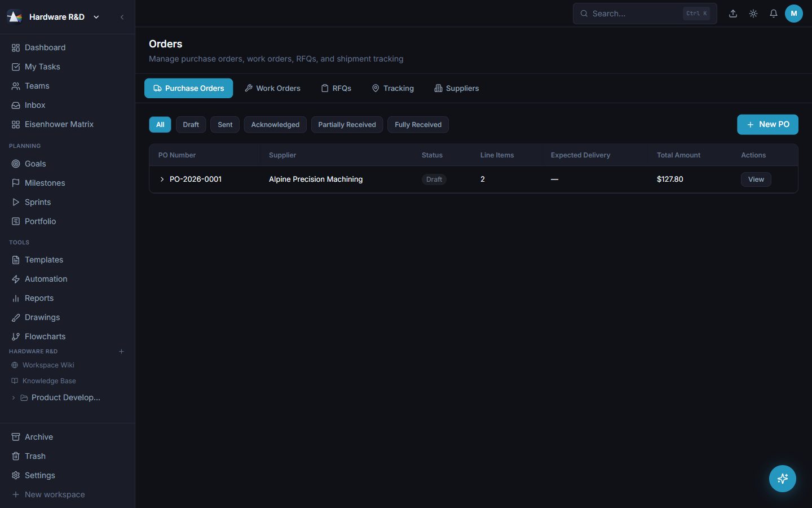The height and width of the screenshot is (508, 812).
Task: Filter orders by Fully Received
Action: [418, 125]
